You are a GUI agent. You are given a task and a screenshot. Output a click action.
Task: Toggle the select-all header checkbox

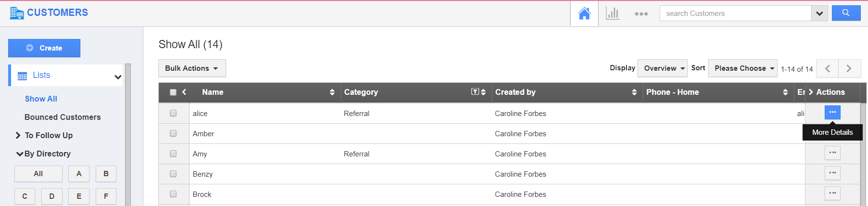pyautogui.click(x=173, y=92)
